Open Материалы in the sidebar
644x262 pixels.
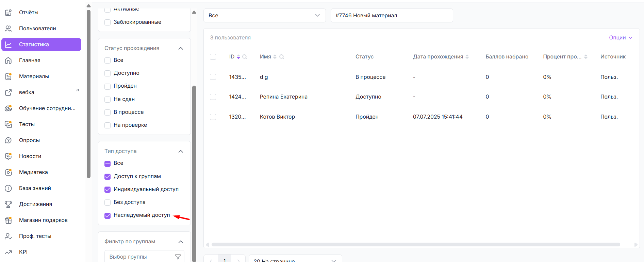(41, 76)
